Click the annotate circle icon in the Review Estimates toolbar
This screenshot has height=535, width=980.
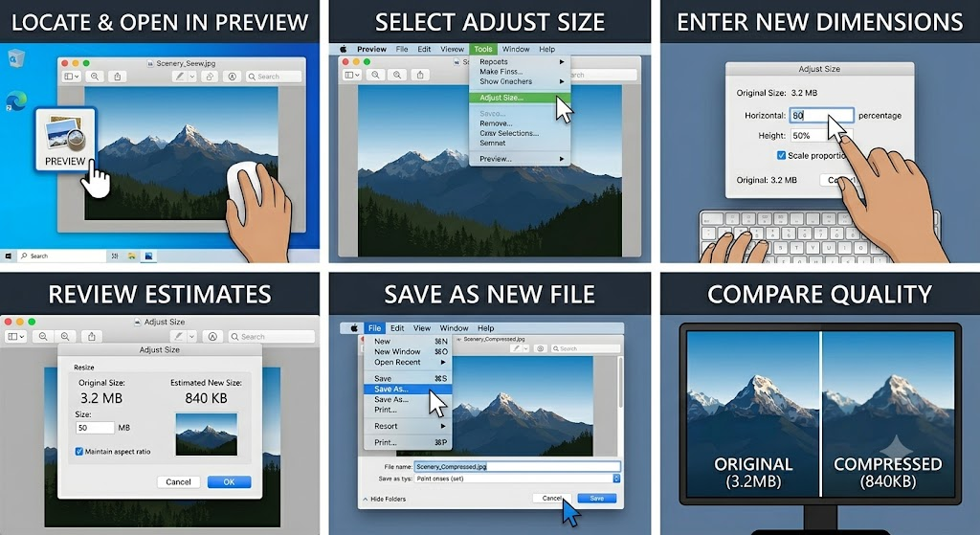click(212, 336)
